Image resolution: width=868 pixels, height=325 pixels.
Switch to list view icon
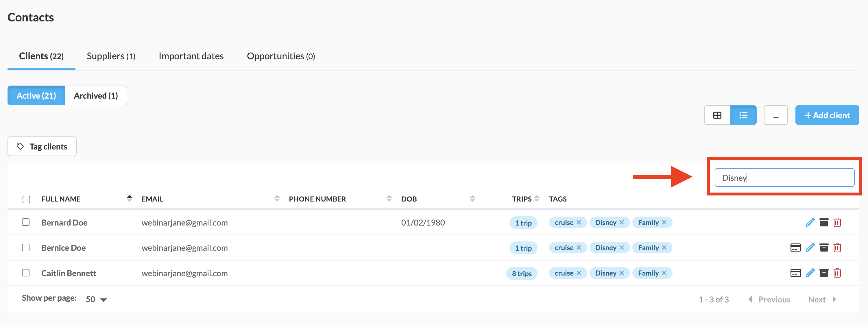743,115
